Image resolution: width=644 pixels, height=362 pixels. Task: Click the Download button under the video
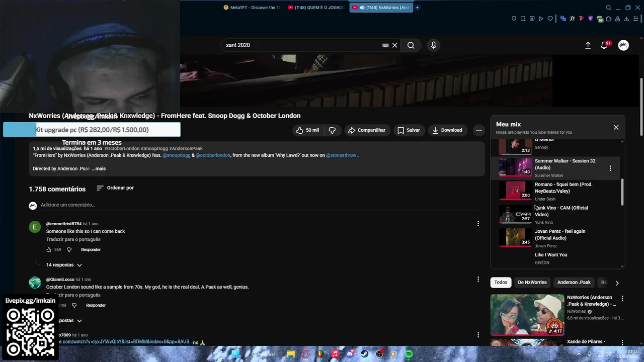pyautogui.click(x=447, y=130)
